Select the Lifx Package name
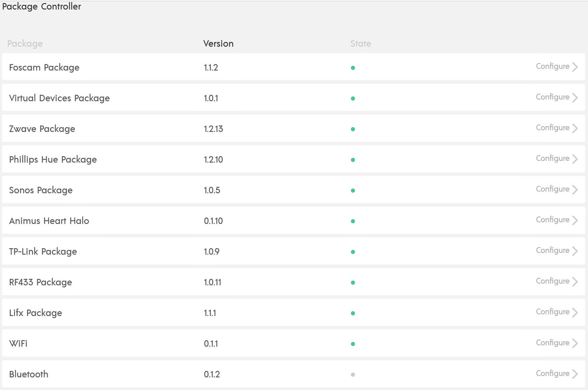Image resolution: width=588 pixels, height=390 pixels. [35, 313]
